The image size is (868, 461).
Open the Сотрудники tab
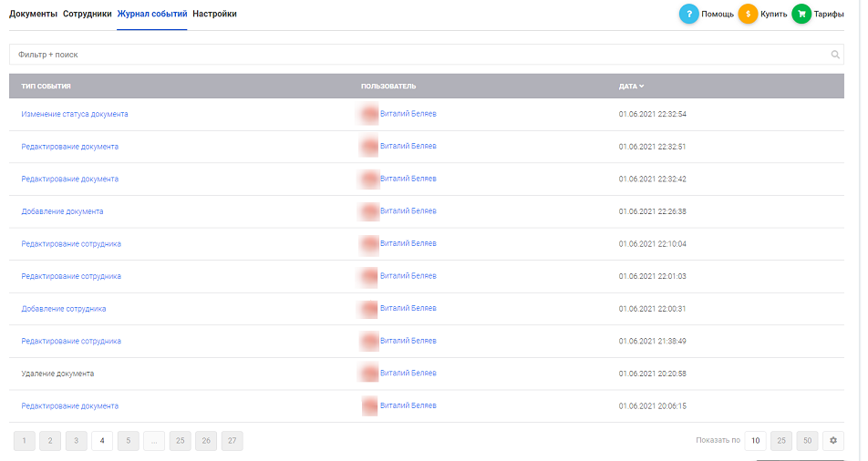pyautogui.click(x=87, y=14)
